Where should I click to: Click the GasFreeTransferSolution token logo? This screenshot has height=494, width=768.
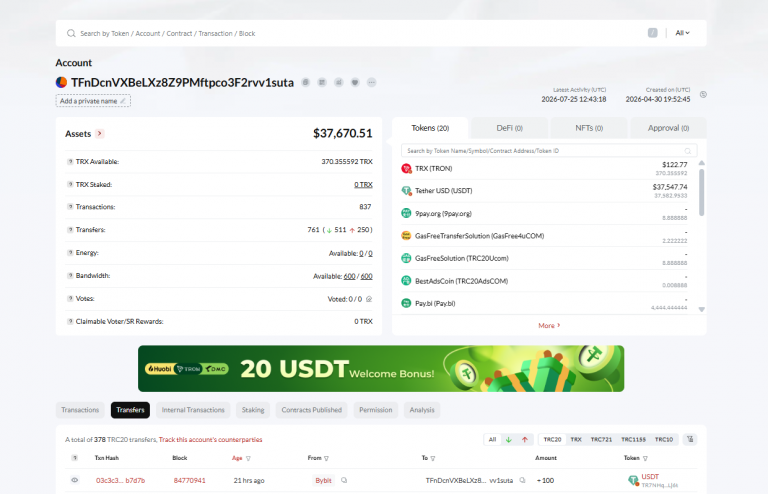(x=406, y=235)
